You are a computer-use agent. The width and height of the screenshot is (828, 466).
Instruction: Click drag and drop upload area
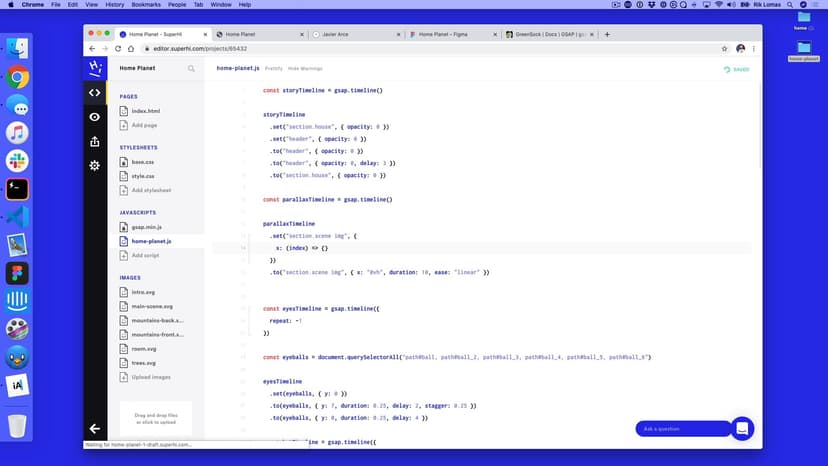[x=155, y=418]
